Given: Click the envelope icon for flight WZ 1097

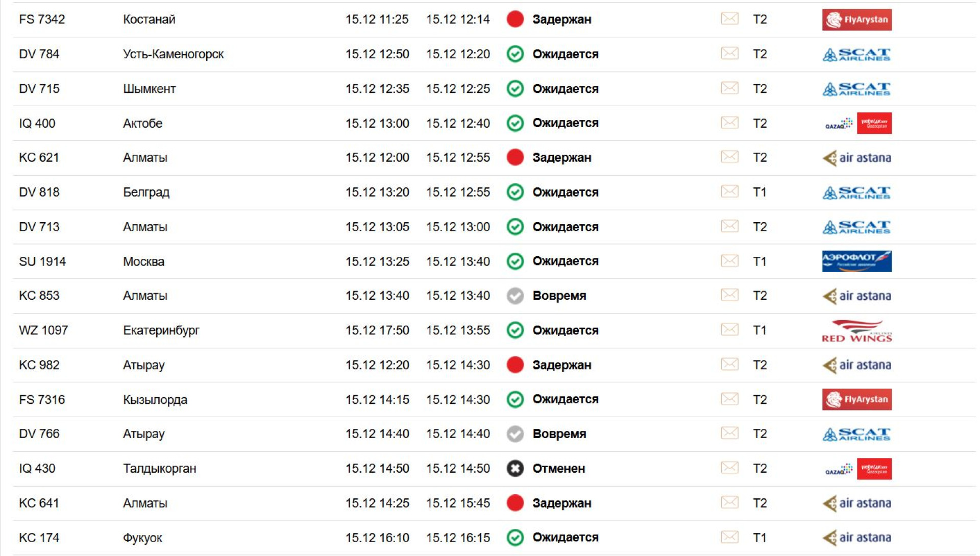Looking at the screenshot, I should 729,330.
